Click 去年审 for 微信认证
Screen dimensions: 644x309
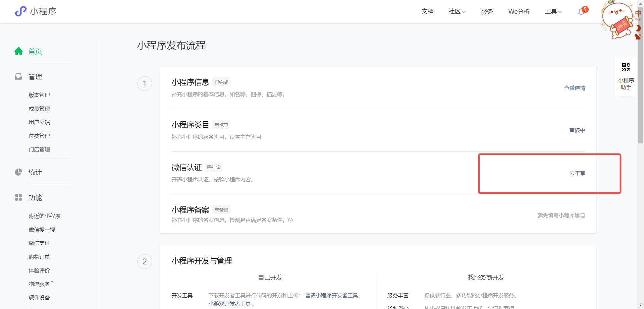(577, 173)
